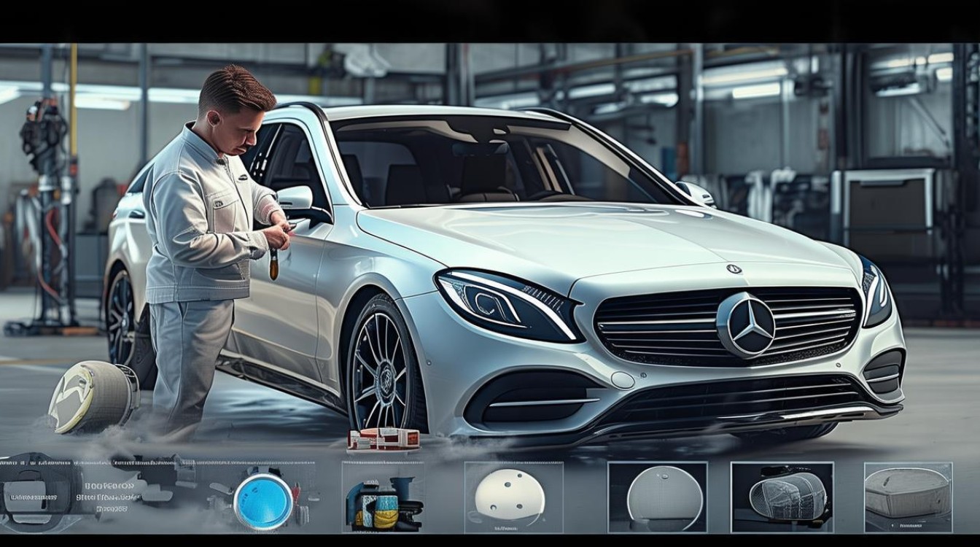Click the red box on the floor
The width and height of the screenshot is (980, 547).
tap(384, 438)
